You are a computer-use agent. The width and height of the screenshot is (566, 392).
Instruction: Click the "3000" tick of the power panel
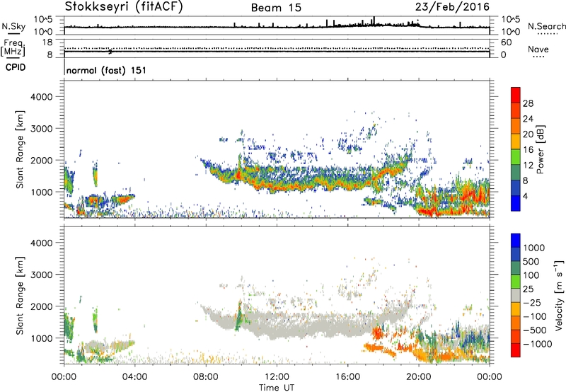point(41,129)
